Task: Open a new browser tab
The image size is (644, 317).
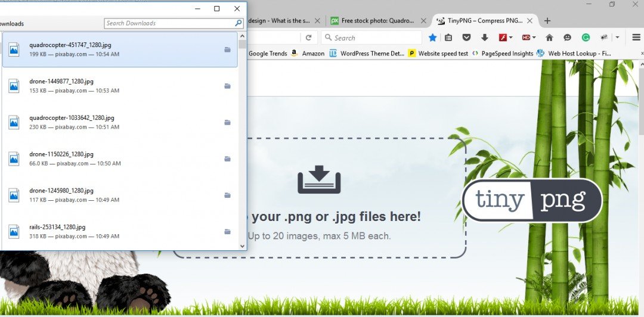Action: pos(547,20)
